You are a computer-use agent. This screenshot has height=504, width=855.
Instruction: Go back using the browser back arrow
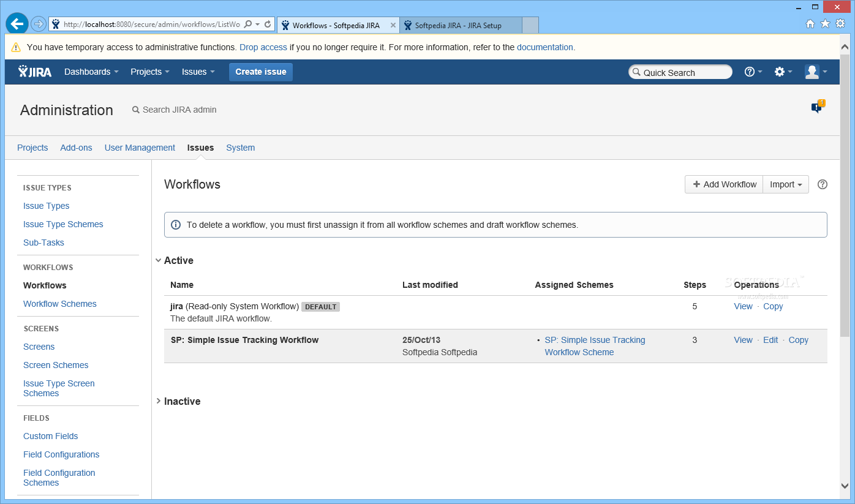[17, 24]
